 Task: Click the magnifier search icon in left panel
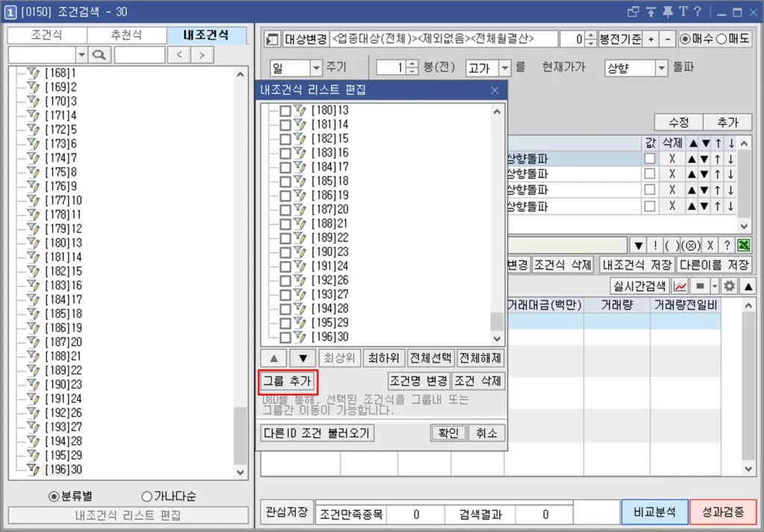99,54
